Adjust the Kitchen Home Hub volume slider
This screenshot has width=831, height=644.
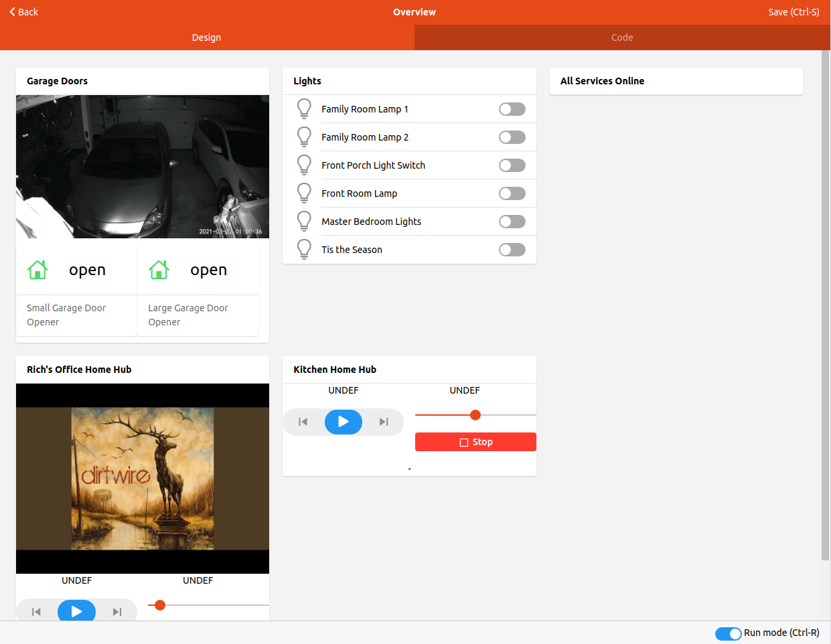click(x=475, y=415)
